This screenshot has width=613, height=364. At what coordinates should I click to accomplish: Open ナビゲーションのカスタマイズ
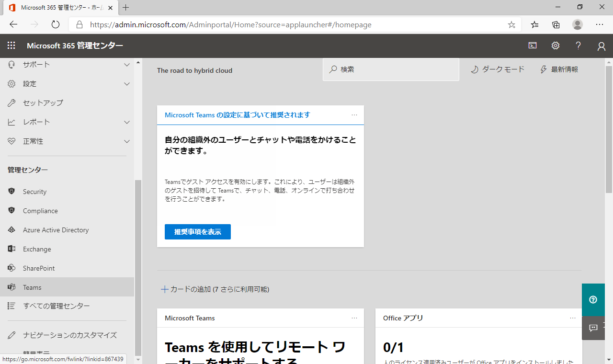click(x=67, y=335)
